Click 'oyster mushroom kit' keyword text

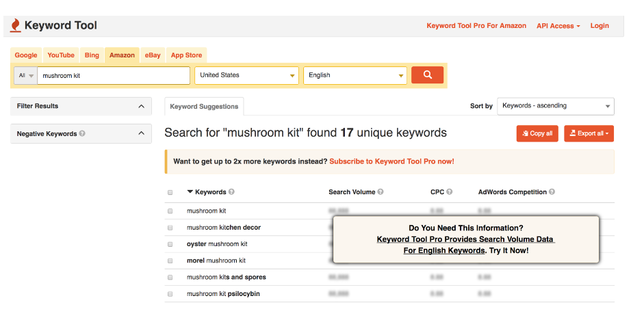tap(217, 244)
